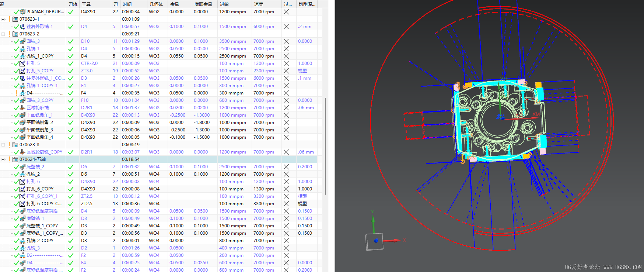Select the 打孔_6_COPY operation
This screenshot has width=644, height=272.
click(40, 189)
